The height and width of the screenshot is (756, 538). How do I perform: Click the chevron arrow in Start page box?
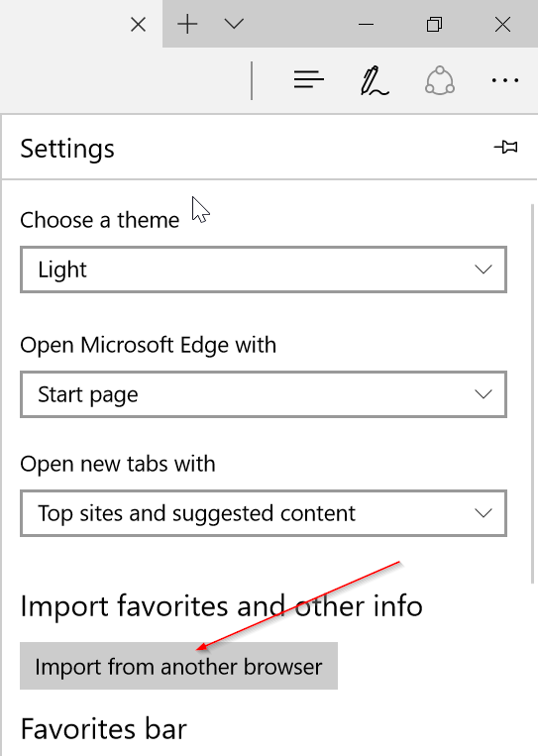[x=484, y=394]
